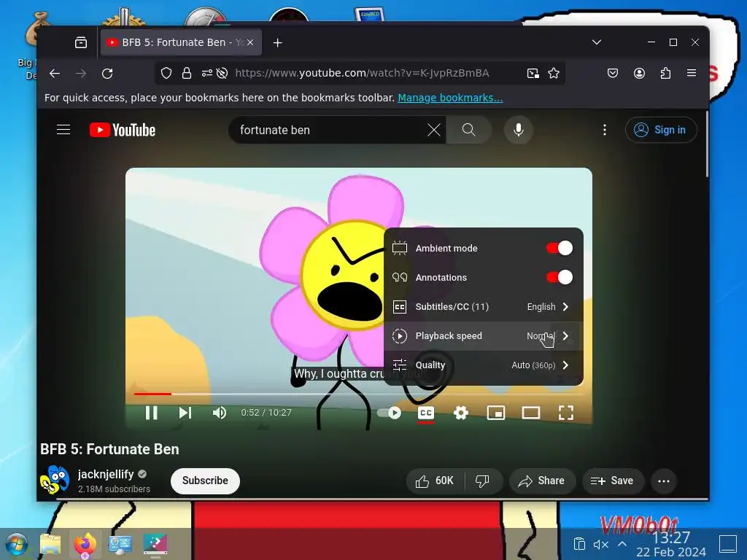Pause the video with the pause button
This screenshot has width=747, height=560.
tap(151, 413)
